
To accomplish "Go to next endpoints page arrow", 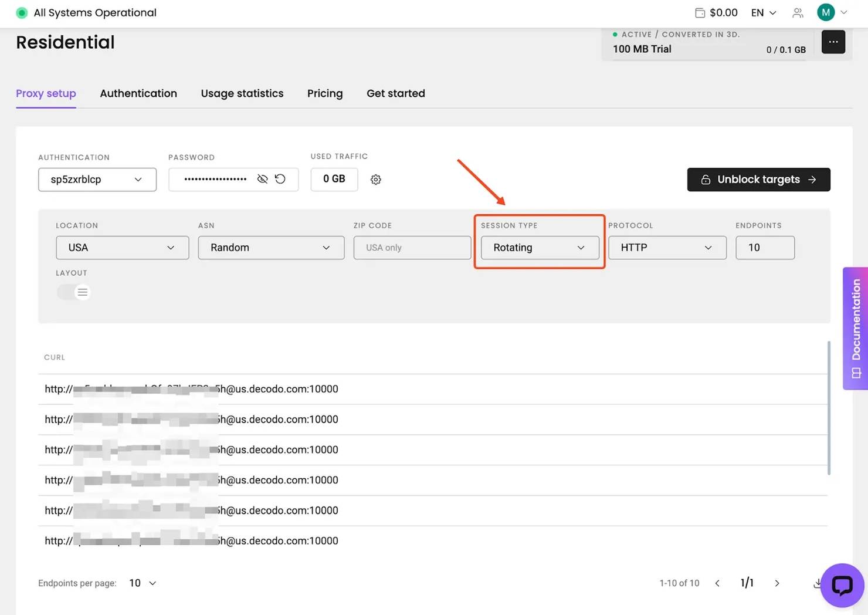I will (777, 583).
